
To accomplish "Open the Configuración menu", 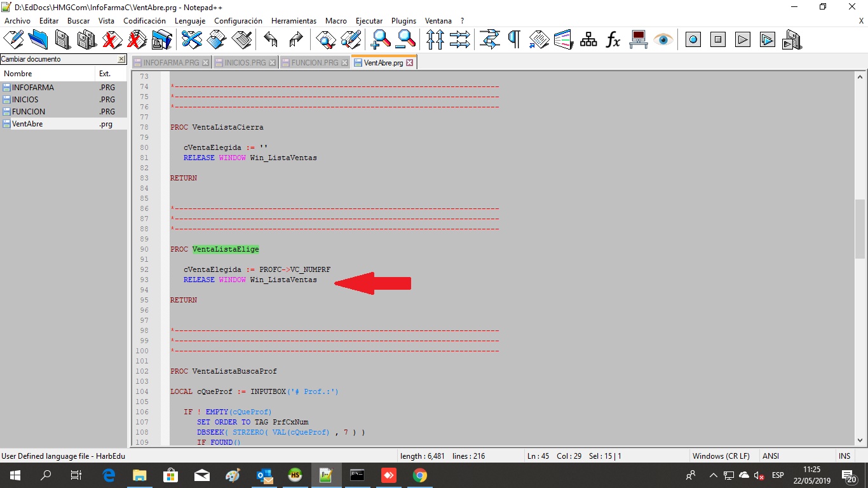I will (x=238, y=21).
